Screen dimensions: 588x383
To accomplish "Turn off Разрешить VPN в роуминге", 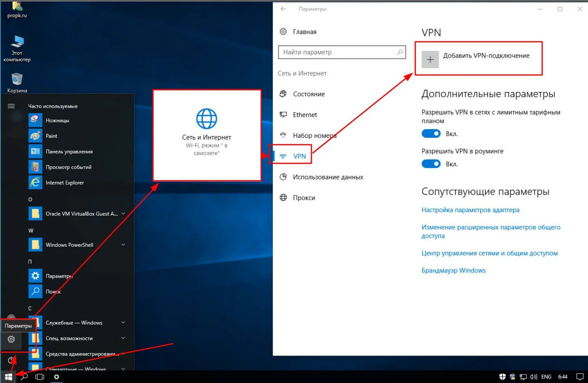I will 431,164.
